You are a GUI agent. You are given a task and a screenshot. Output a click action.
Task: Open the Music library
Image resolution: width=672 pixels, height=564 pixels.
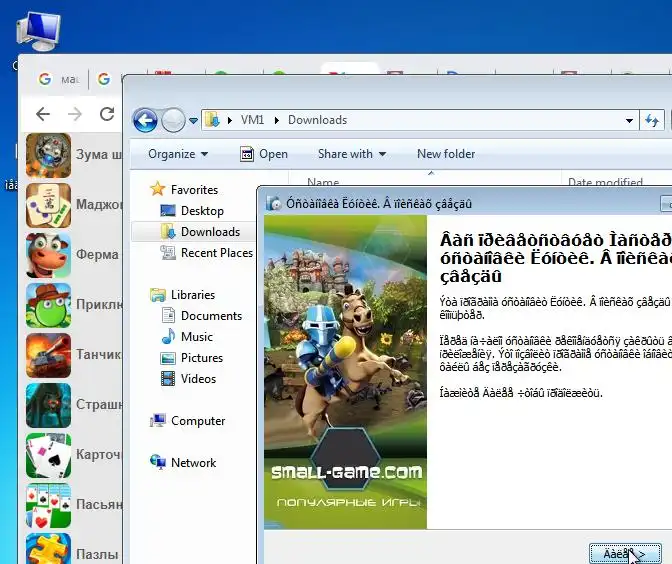[x=197, y=336]
